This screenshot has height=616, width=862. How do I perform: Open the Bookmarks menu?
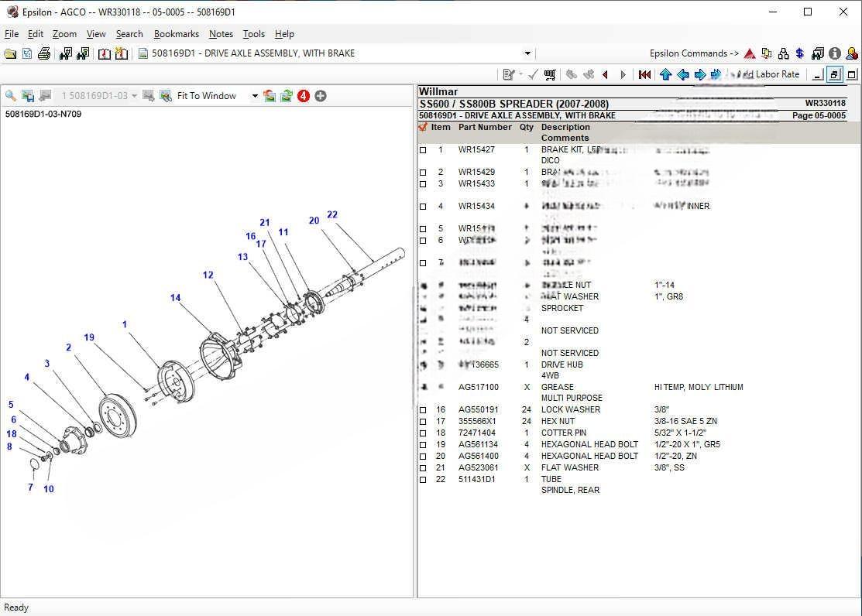(177, 34)
